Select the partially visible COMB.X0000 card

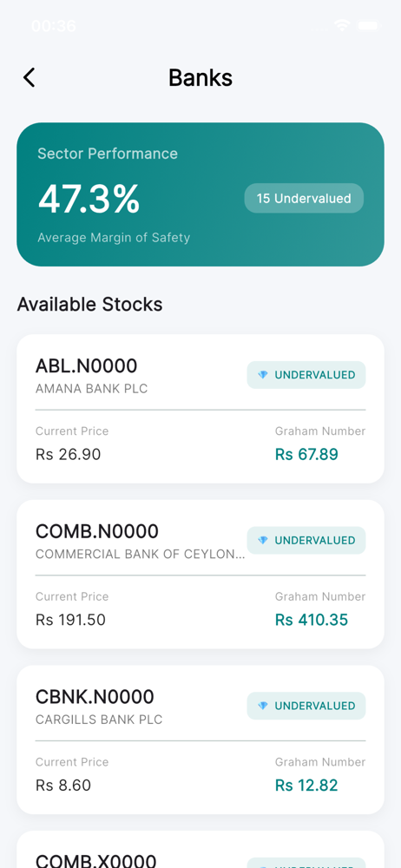pyautogui.click(x=200, y=849)
